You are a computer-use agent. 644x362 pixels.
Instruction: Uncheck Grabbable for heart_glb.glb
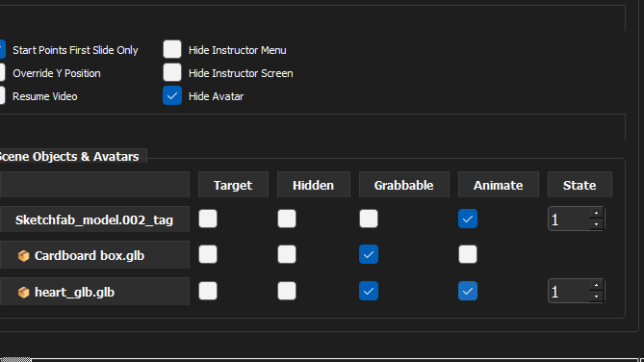(x=369, y=291)
